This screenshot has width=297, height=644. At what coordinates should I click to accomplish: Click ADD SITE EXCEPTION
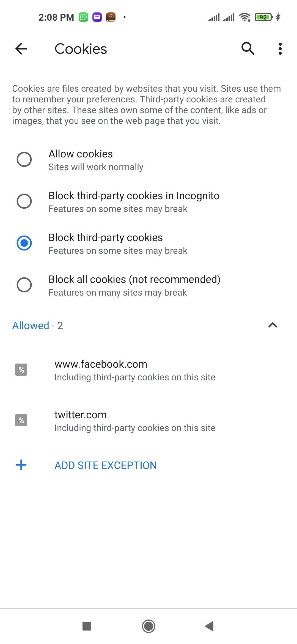pyautogui.click(x=105, y=465)
